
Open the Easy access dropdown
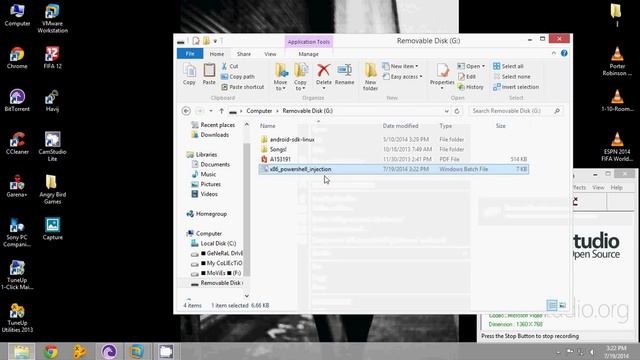(402, 77)
